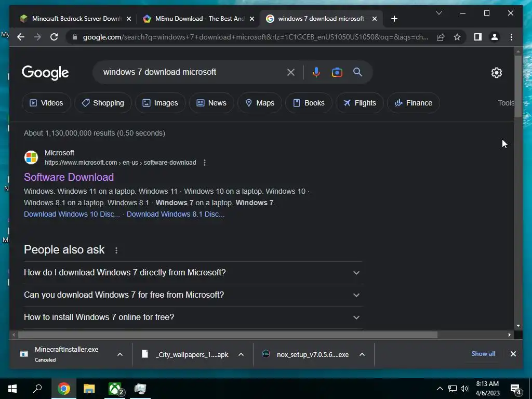Open volume control in tray
The image size is (532, 399).
point(464,389)
